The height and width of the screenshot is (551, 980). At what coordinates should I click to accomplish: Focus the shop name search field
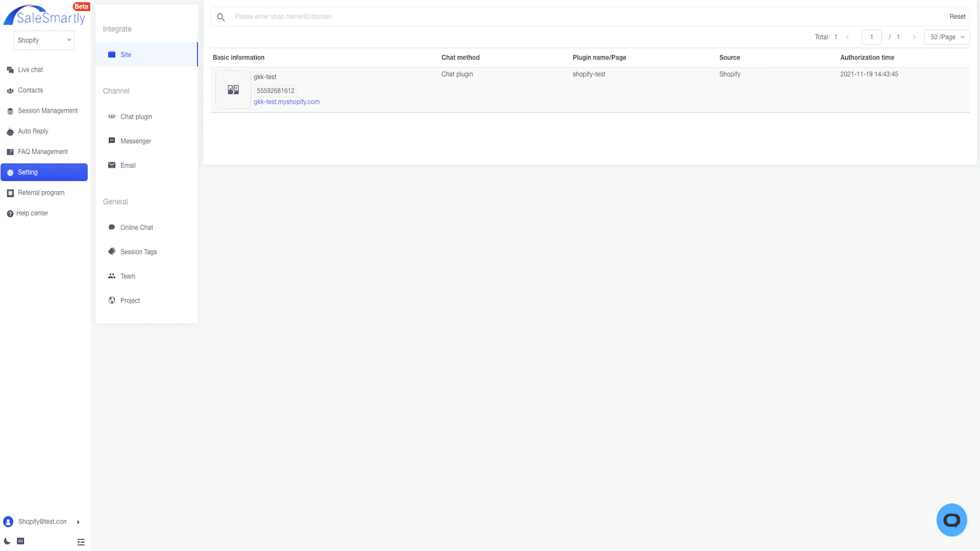(x=551, y=17)
